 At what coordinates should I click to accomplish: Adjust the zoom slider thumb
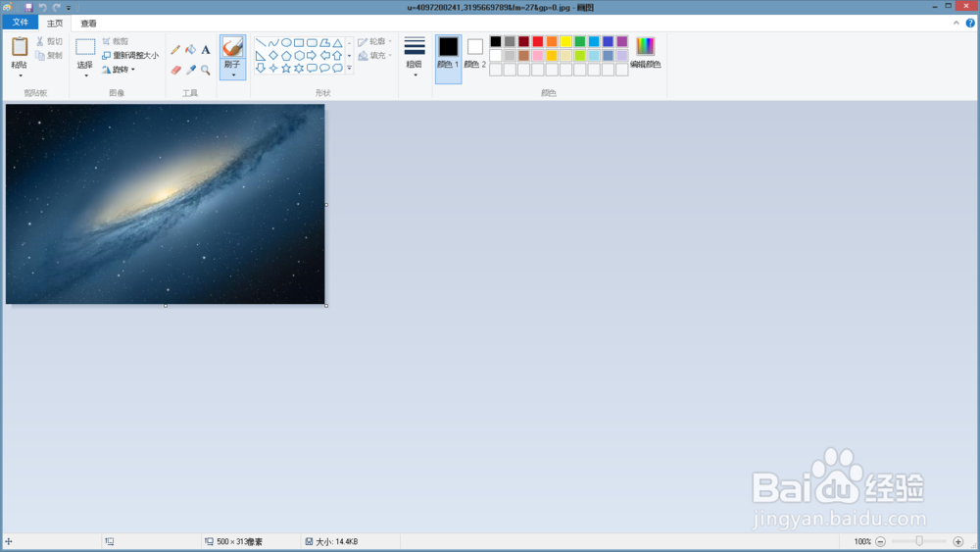[x=919, y=541]
